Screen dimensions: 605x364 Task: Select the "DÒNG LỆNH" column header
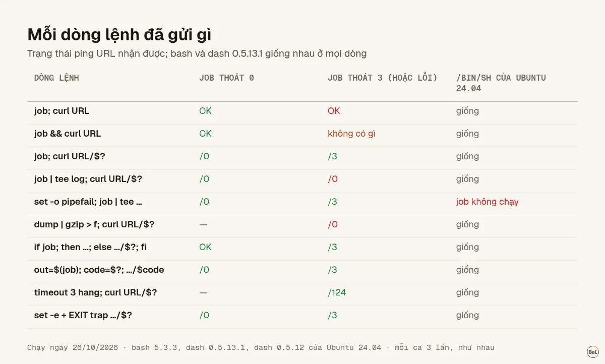point(56,78)
